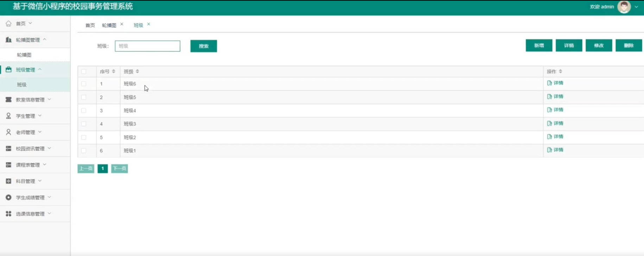Click the top 详情 button
The width and height of the screenshot is (644, 256).
pyautogui.click(x=569, y=45)
